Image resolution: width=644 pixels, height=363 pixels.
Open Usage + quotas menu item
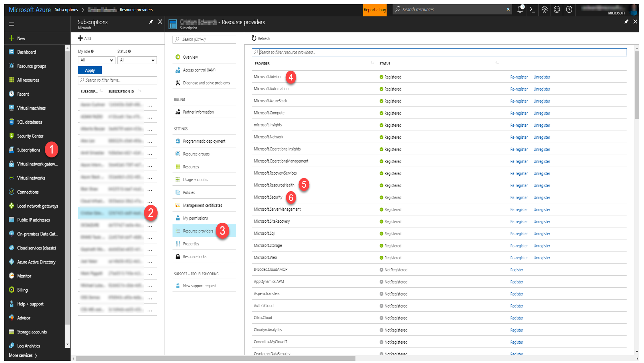(x=204, y=180)
